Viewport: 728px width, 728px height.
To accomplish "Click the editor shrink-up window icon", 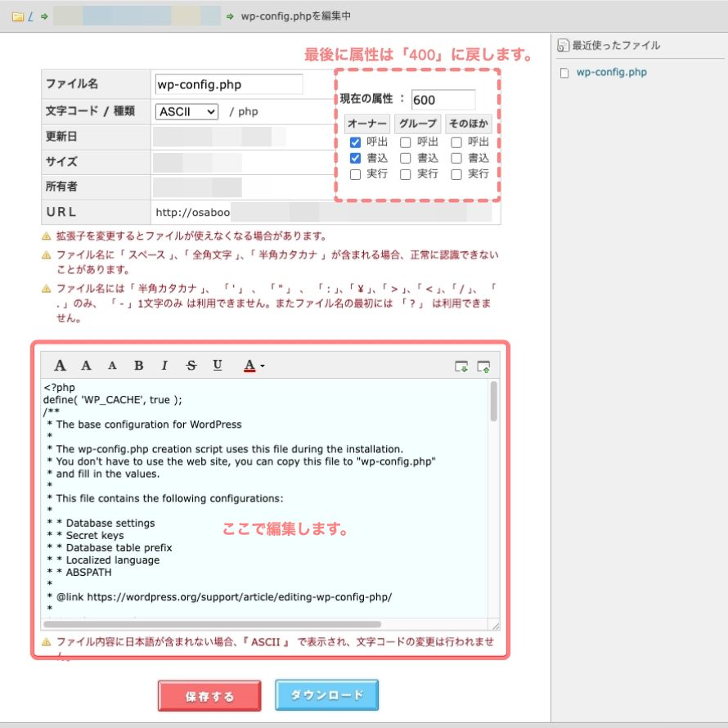I will coord(483,366).
